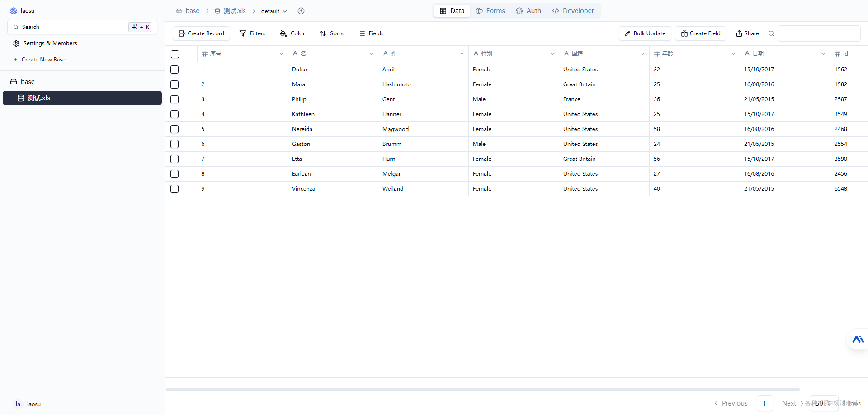The width and height of the screenshot is (868, 415).
Task: Click the Share button
Action: [x=747, y=33]
